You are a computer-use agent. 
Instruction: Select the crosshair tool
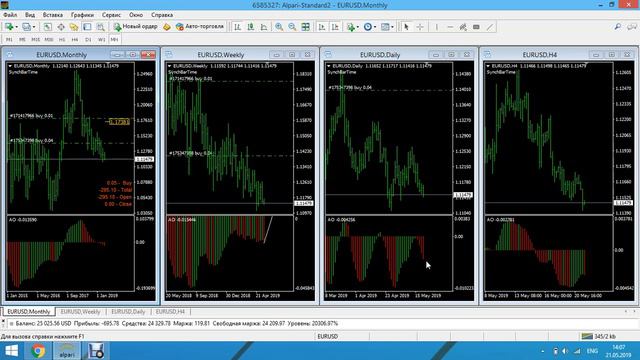[420, 27]
